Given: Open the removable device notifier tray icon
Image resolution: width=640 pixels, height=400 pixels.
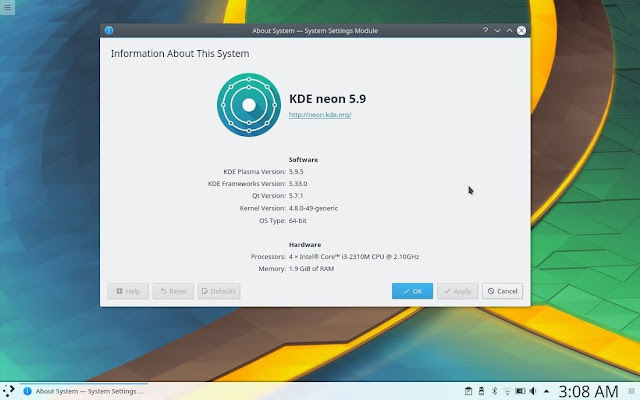Looking at the screenshot, I should 481,391.
